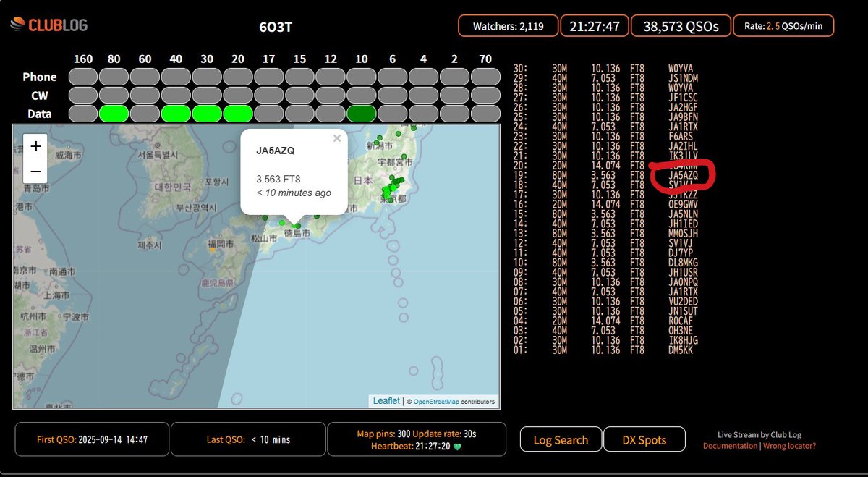Select QSO row 26 JA2HGF
Screen dimensions: 868x477
pos(606,107)
